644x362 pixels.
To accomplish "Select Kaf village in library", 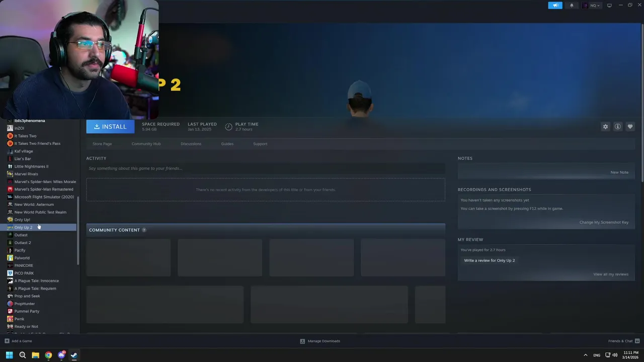I will [x=24, y=151].
